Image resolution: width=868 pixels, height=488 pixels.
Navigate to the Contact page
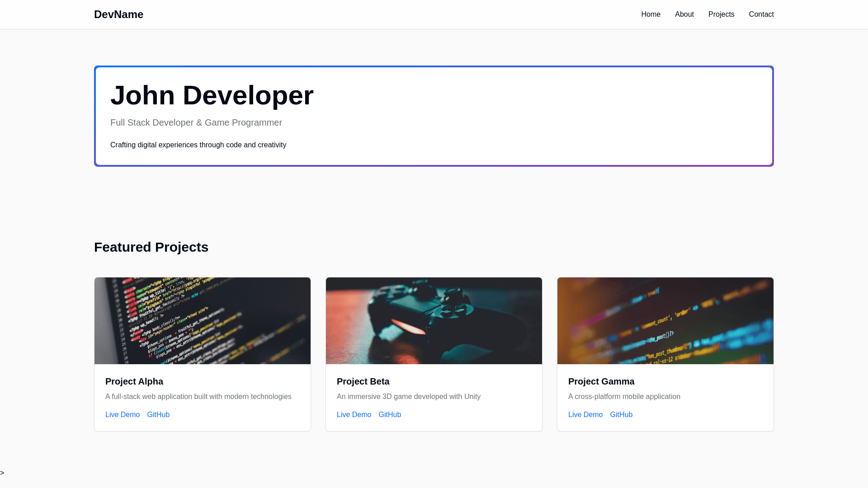pyautogui.click(x=761, y=14)
